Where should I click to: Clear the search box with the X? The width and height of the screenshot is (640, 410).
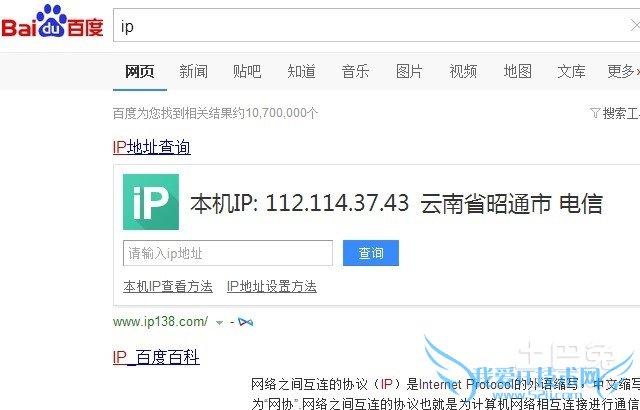tap(635, 27)
